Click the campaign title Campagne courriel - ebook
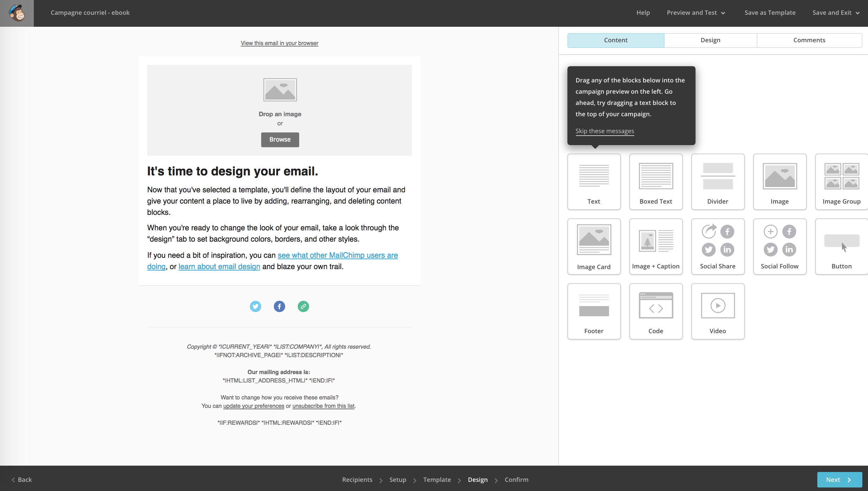This screenshot has width=868, height=491. 90,13
